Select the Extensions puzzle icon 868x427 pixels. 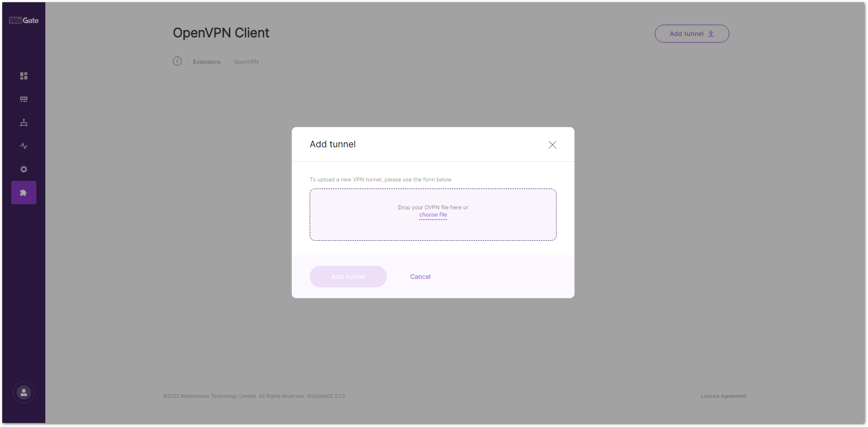pos(23,192)
